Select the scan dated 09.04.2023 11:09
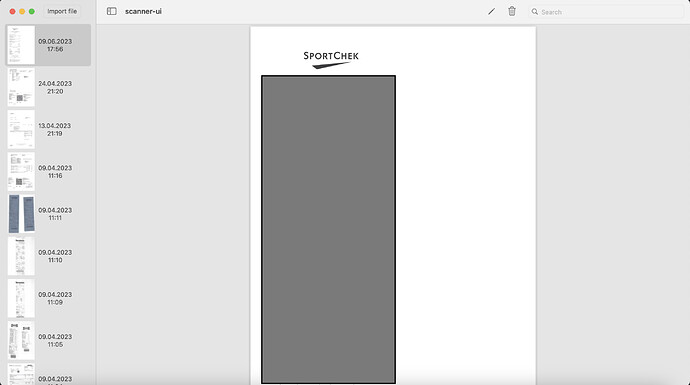This screenshot has width=690, height=385. point(48,299)
